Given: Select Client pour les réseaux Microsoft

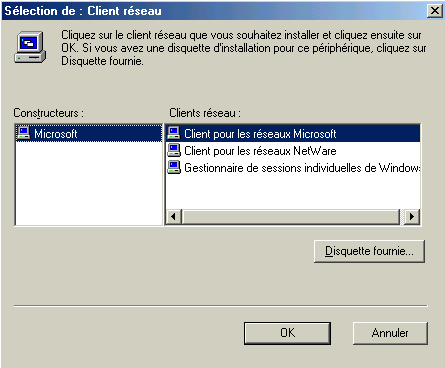Looking at the screenshot, I should pos(293,133).
